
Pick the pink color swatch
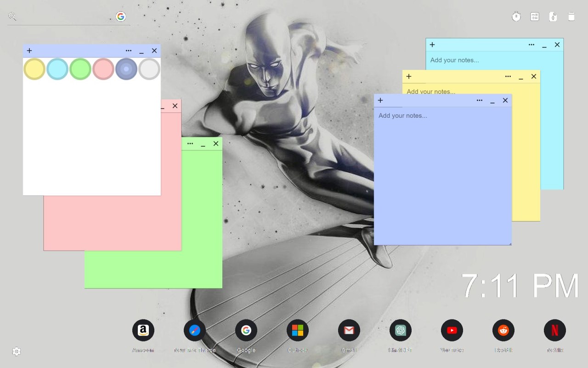[x=103, y=69]
